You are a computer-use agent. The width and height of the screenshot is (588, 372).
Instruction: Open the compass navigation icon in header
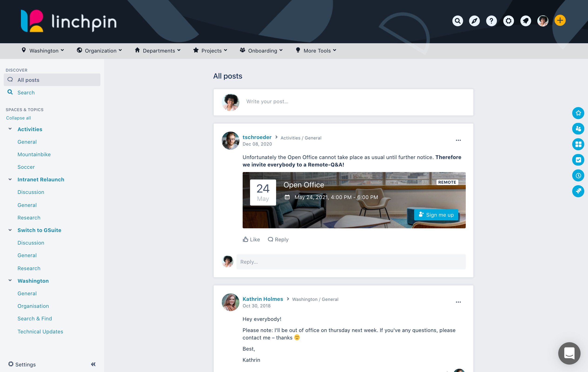click(x=474, y=21)
